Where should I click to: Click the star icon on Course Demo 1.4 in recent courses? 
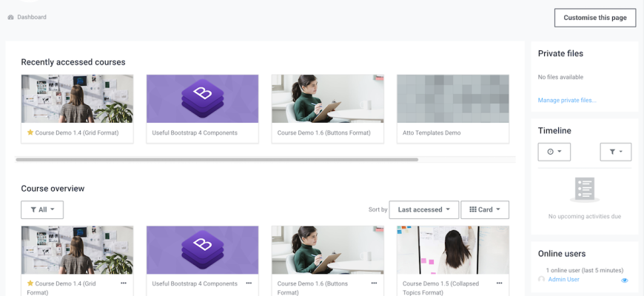30,133
